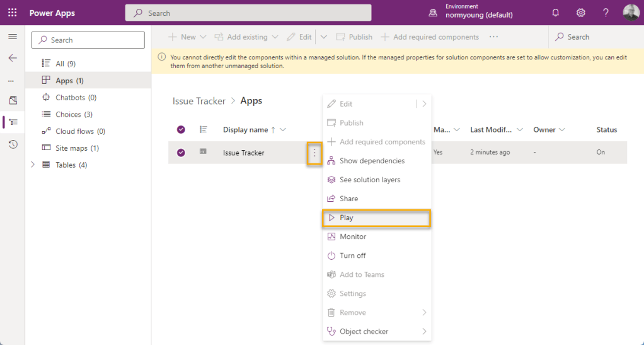Go back with the left arrow icon
The width and height of the screenshot is (644, 345).
click(x=13, y=58)
